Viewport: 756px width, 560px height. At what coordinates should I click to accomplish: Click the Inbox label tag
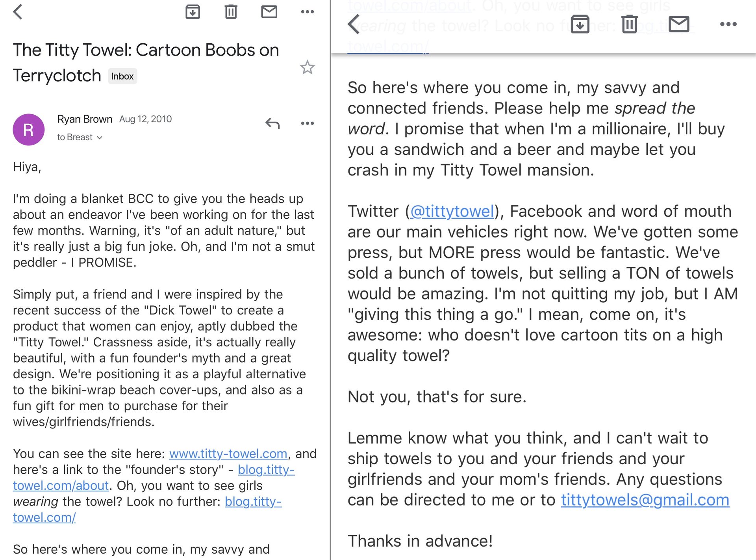(x=122, y=76)
